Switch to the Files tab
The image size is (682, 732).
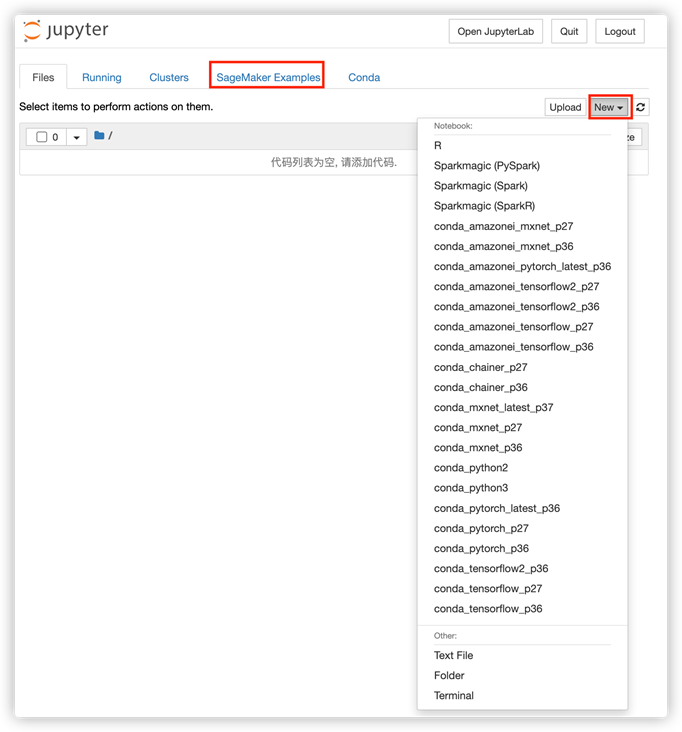pyautogui.click(x=43, y=77)
